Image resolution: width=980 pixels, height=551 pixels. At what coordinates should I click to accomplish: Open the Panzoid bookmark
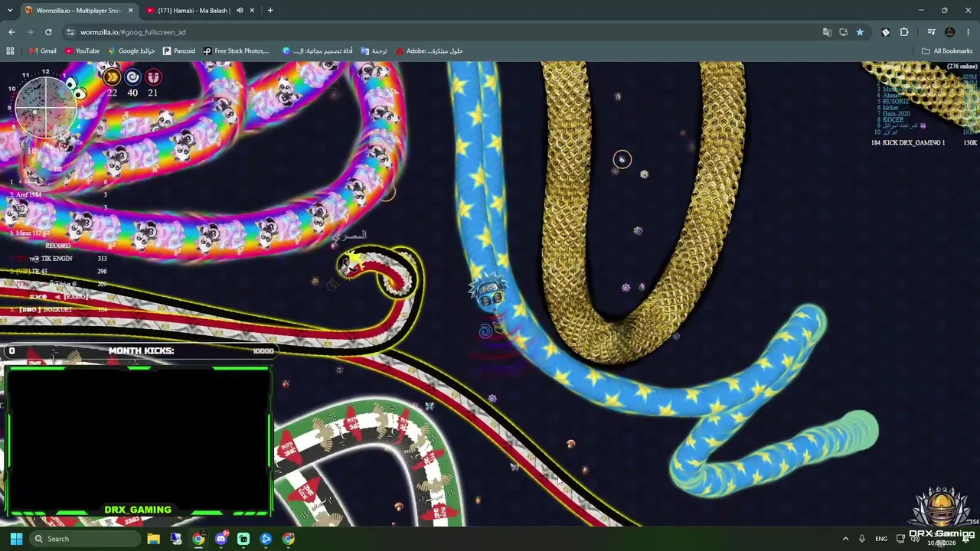click(x=179, y=51)
